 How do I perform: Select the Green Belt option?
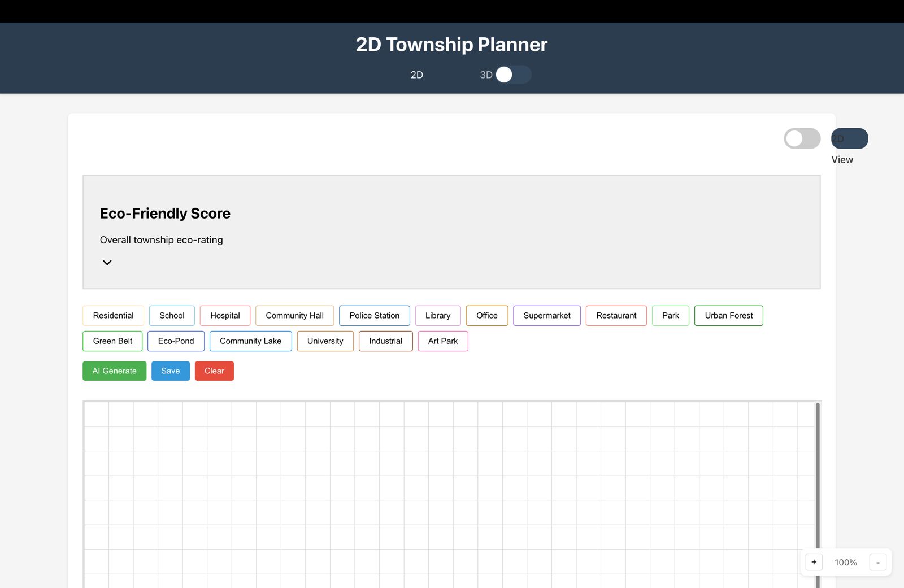pos(112,341)
